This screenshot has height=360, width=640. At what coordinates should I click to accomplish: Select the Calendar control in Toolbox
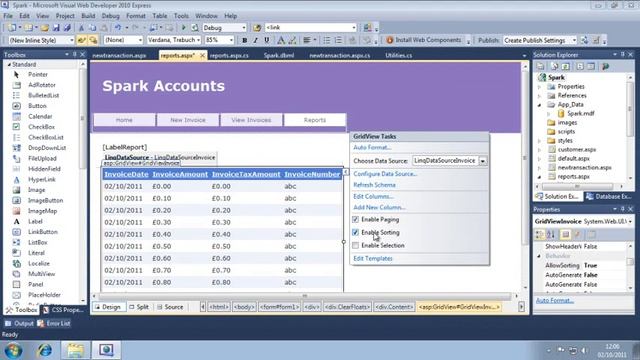tap(40, 116)
